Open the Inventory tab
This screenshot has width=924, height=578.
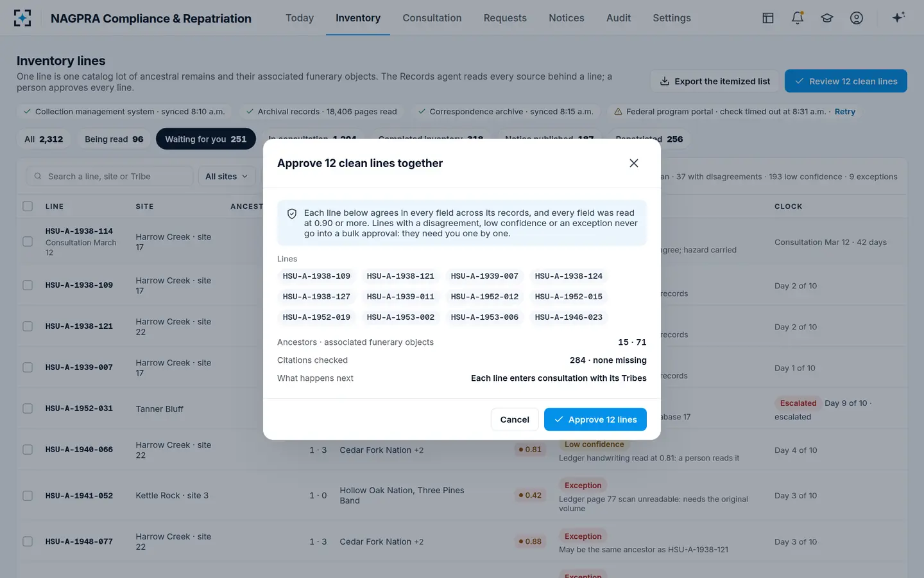coord(358,18)
